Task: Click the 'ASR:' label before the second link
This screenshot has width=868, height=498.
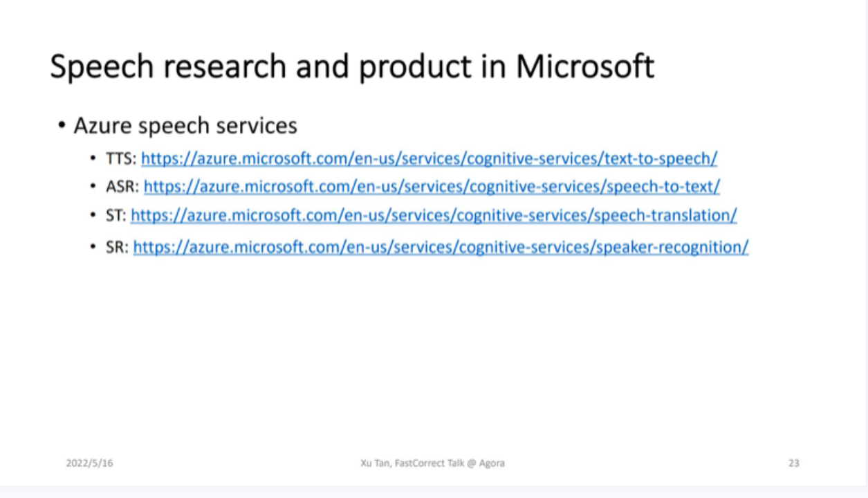Action: pos(122,187)
